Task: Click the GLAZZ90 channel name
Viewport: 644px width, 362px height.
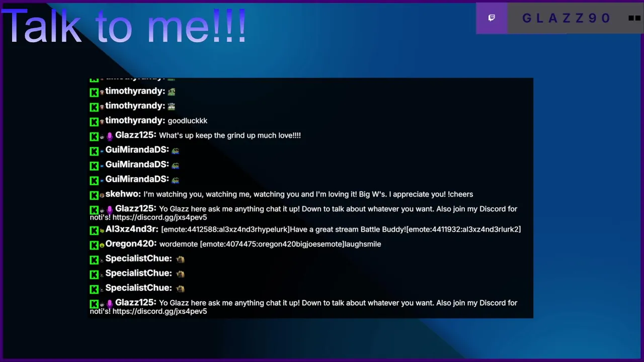Action: (x=567, y=19)
